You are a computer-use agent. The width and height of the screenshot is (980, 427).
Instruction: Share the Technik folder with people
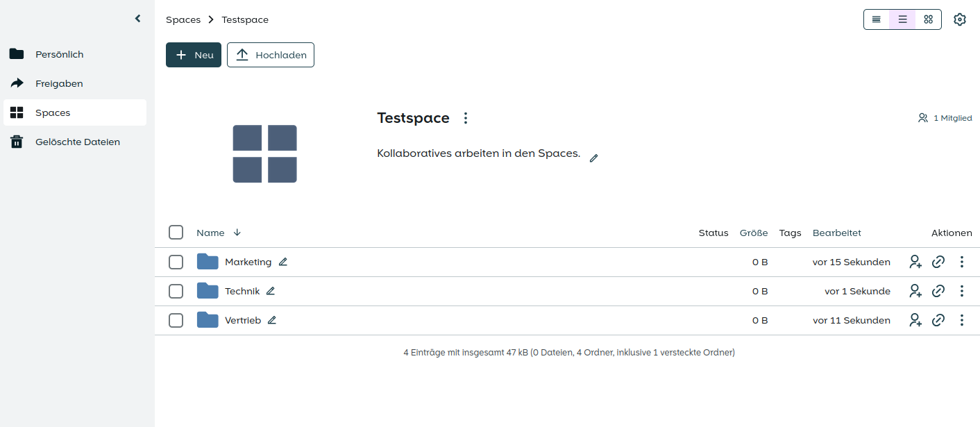tap(915, 291)
